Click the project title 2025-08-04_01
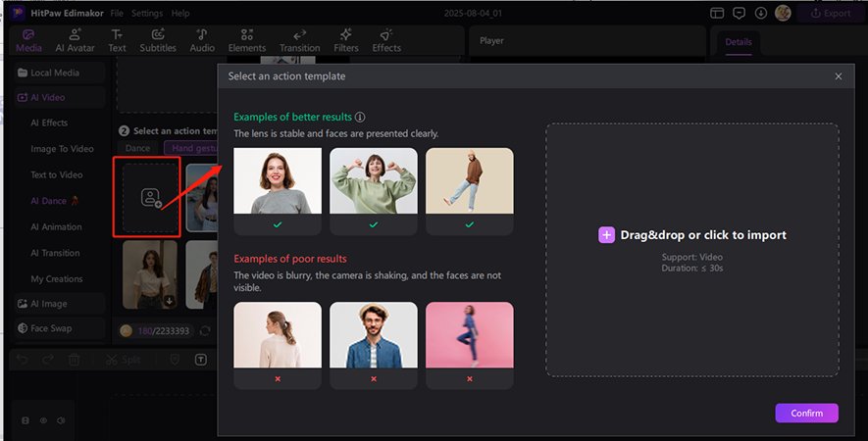 473,14
